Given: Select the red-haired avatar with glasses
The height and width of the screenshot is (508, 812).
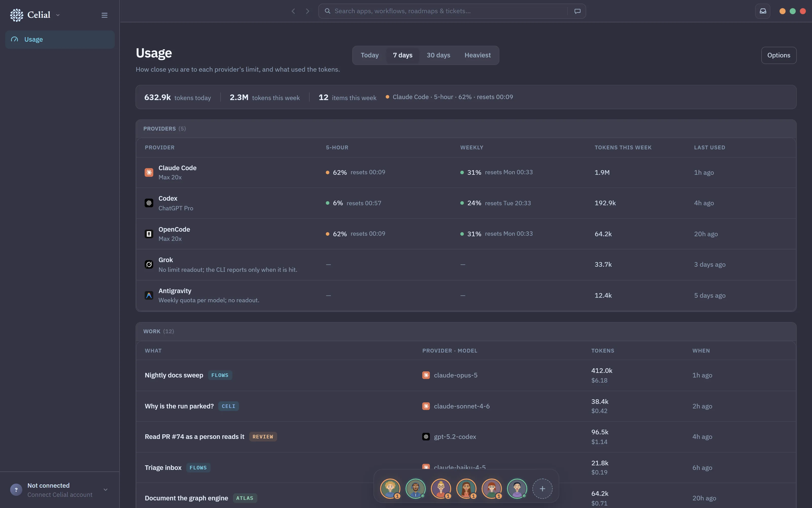Looking at the screenshot, I should point(492,489).
